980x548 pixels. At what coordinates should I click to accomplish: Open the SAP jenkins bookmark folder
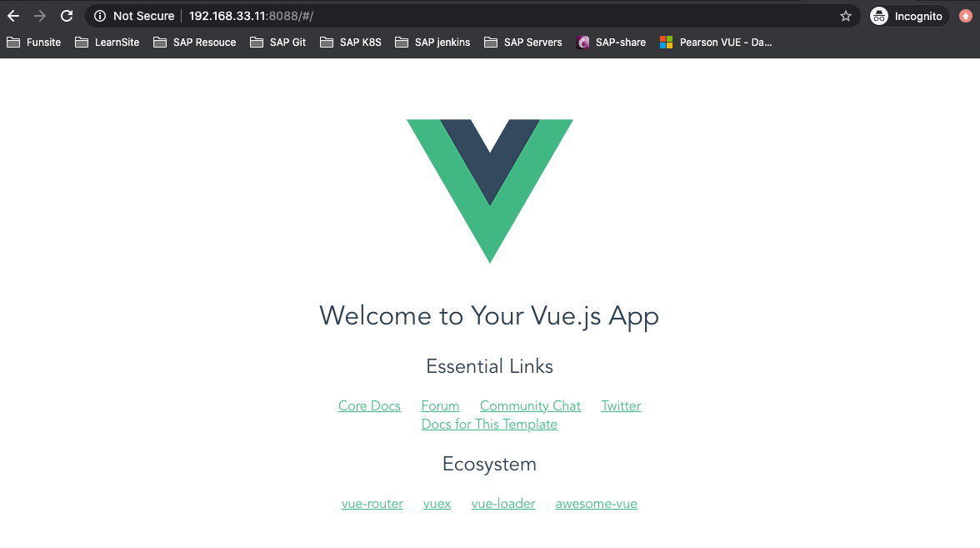click(432, 43)
